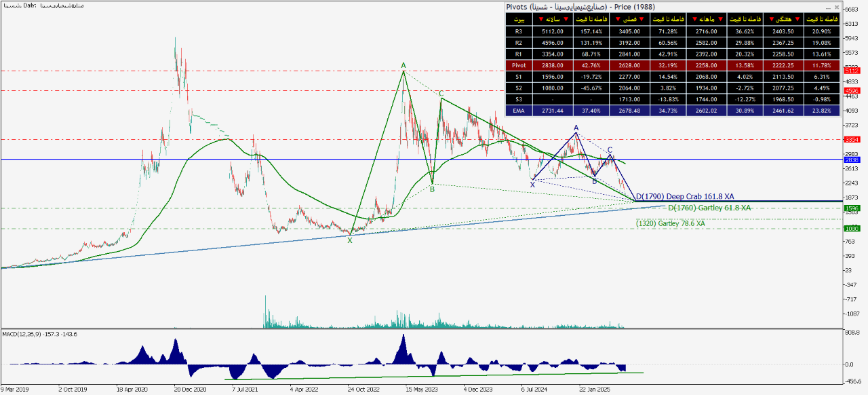Select the red 3354 price axis tag
The width and height of the screenshot is (868, 395).
click(852, 139)
